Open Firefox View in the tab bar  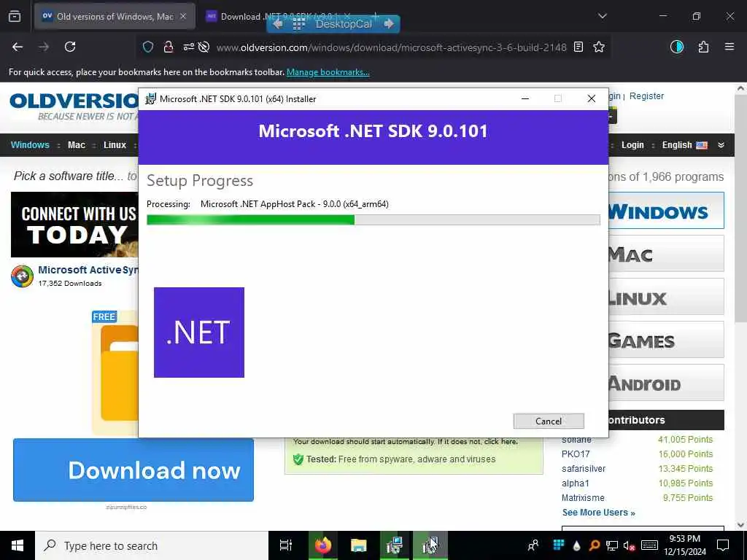15,16
